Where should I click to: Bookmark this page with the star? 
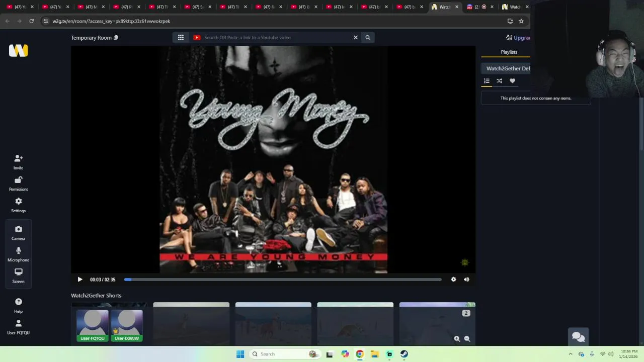(x=521, y=21)
